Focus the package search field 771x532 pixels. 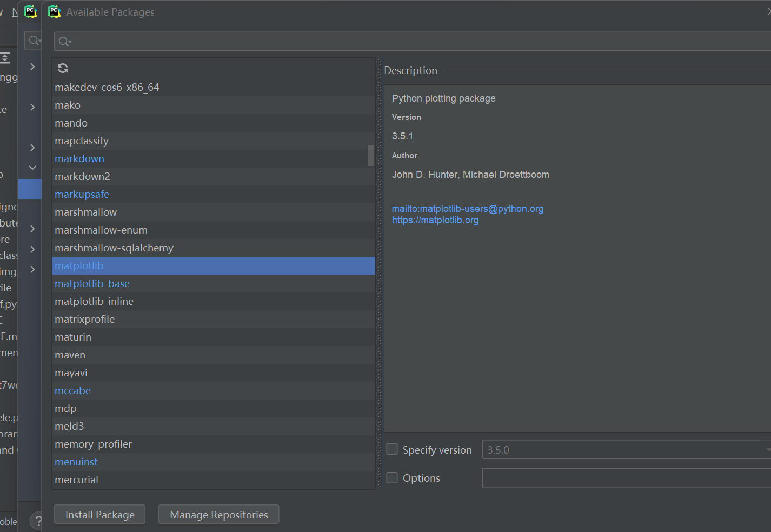click(x=412, y=42)
